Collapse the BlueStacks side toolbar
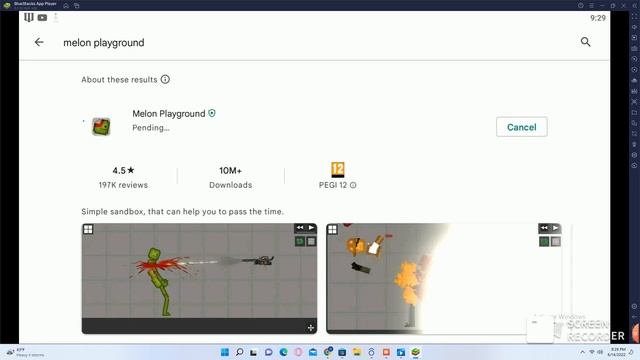This screenshot has width=640, height=360. tap(635, 6)
